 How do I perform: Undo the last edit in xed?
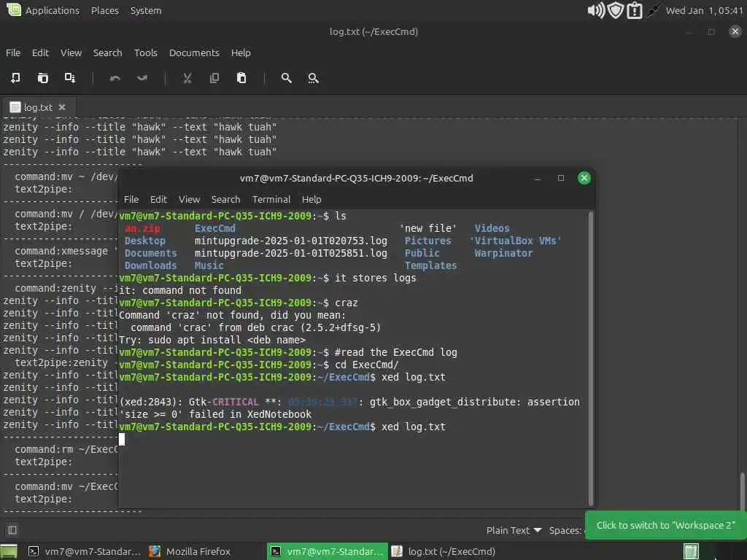pos(115,77)
